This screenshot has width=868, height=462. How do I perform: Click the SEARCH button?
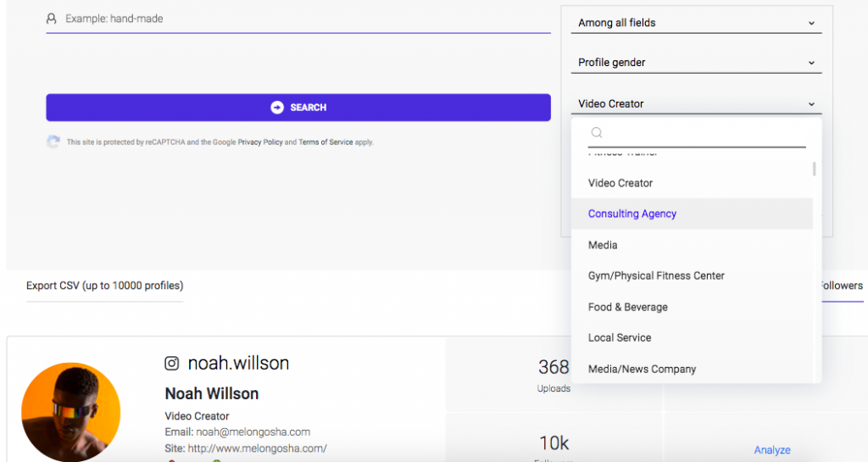298,108
